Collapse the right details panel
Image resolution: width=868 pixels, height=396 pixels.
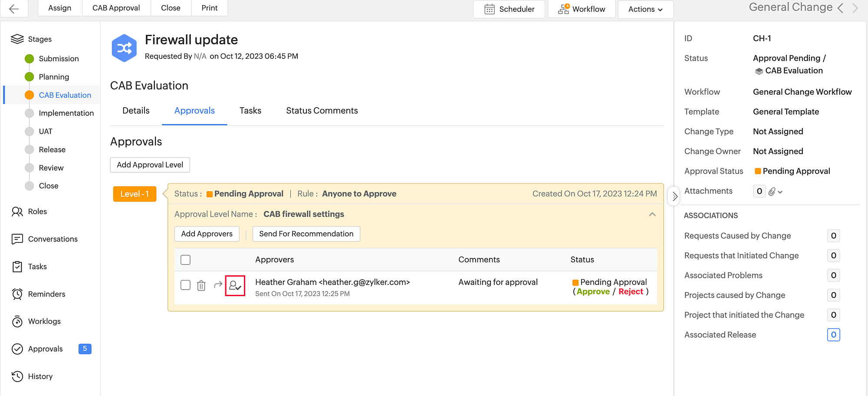point(674,196)
